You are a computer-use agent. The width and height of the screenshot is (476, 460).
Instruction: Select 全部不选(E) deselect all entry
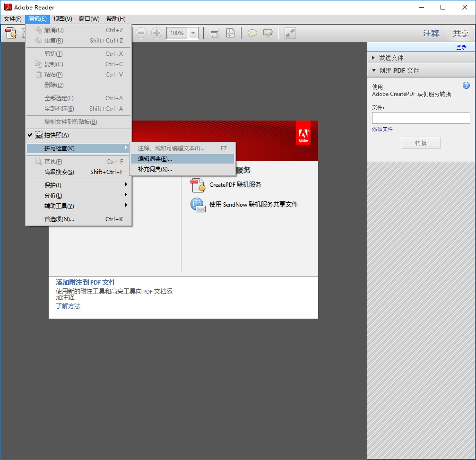[x=78, y=108]
